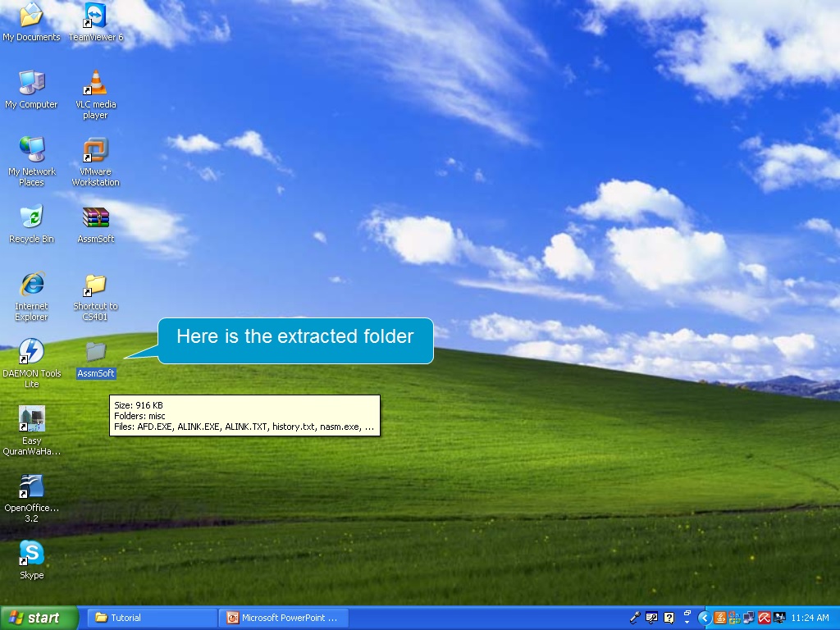Select the VMware Workstation shortcut
This screenshot has height=630, width=840.
pos(95,162)
